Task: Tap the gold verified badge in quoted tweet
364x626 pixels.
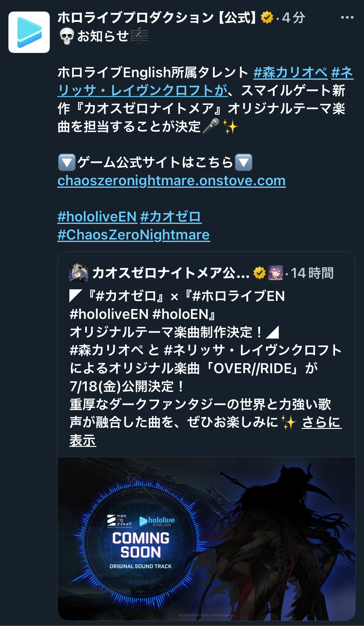Action: 259,273
